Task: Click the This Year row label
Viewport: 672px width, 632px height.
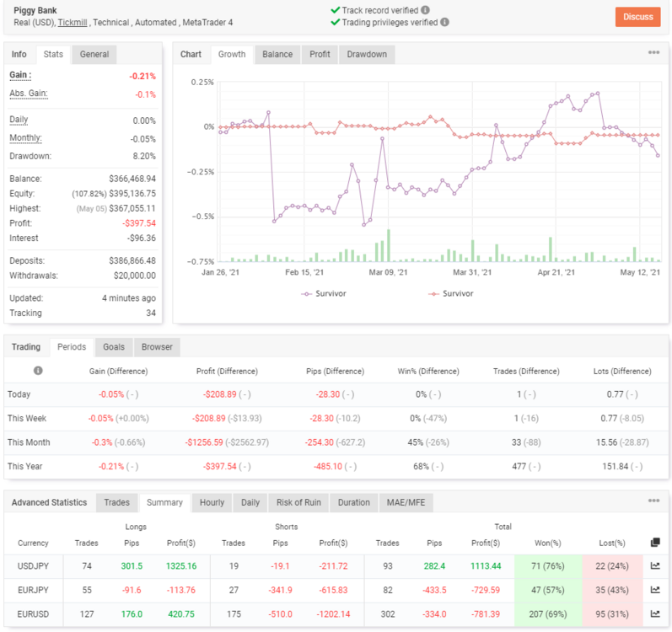Action: (24, 466)
